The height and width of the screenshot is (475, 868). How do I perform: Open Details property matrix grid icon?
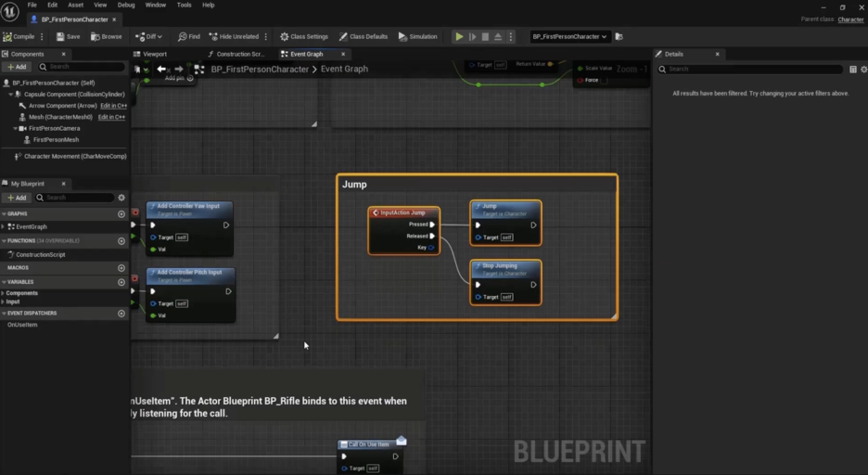coord(853,70)
